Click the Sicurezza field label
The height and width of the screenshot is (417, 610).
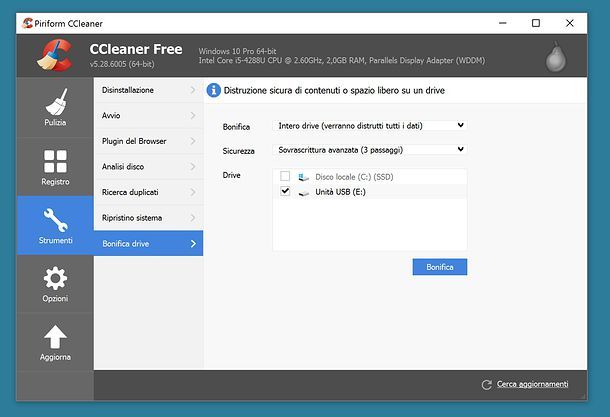click(x=238, y=151)
